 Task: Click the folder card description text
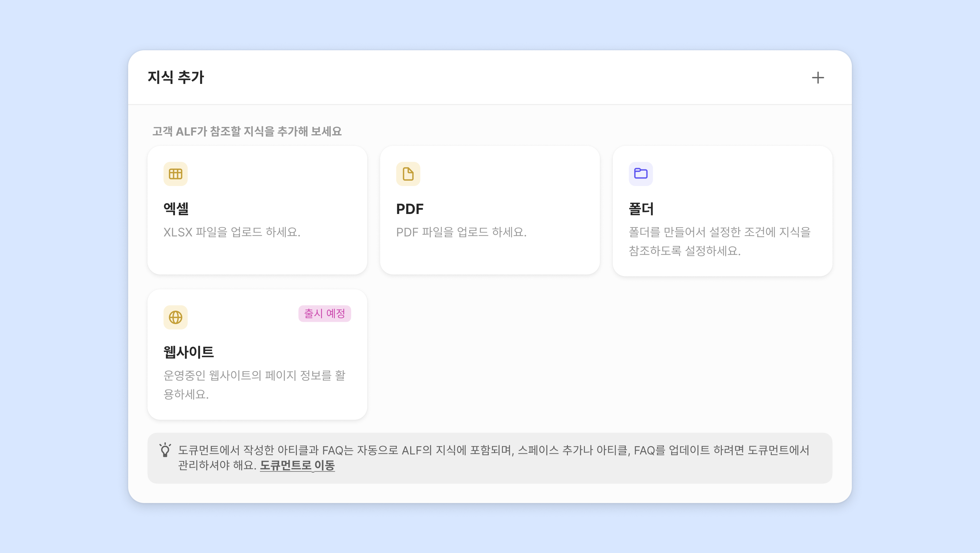tap(719, 241)
